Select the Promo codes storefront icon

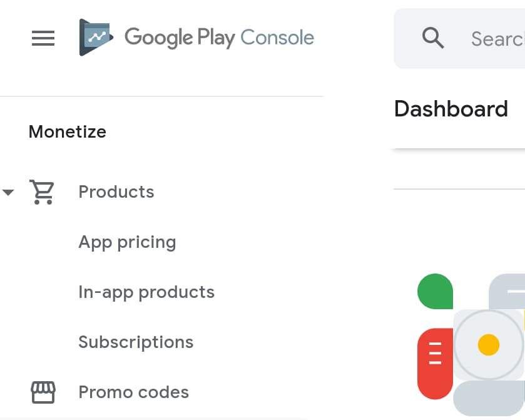pos(42,392)
